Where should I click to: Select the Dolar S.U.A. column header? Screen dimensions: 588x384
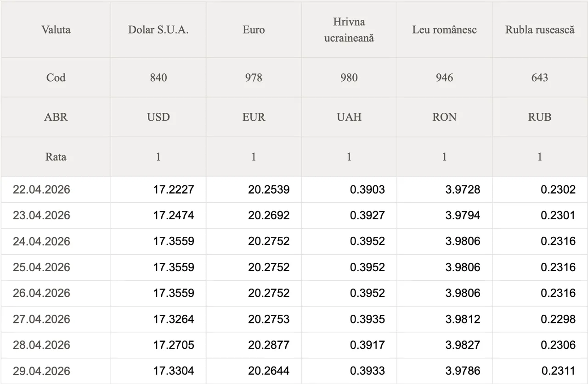coord(158,30)
